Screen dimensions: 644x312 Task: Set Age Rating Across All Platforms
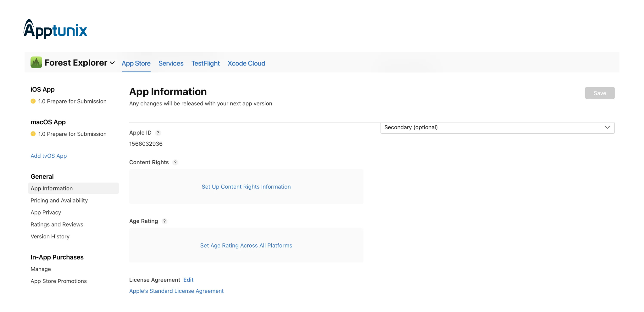pyautogui.click(x=246, y=245)
